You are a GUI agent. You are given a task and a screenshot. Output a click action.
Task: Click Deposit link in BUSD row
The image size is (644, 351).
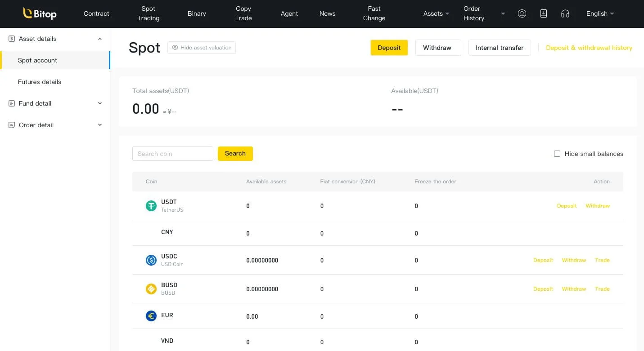point(543,289)
